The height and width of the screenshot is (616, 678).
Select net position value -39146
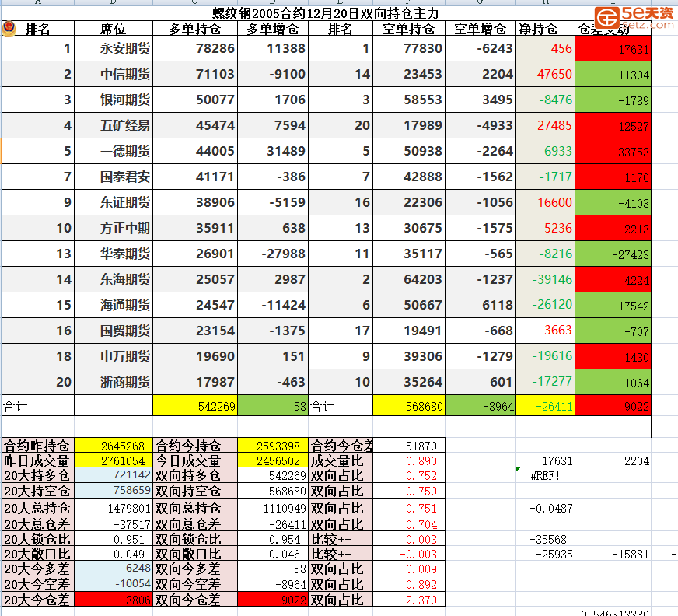tap(545, 279)
